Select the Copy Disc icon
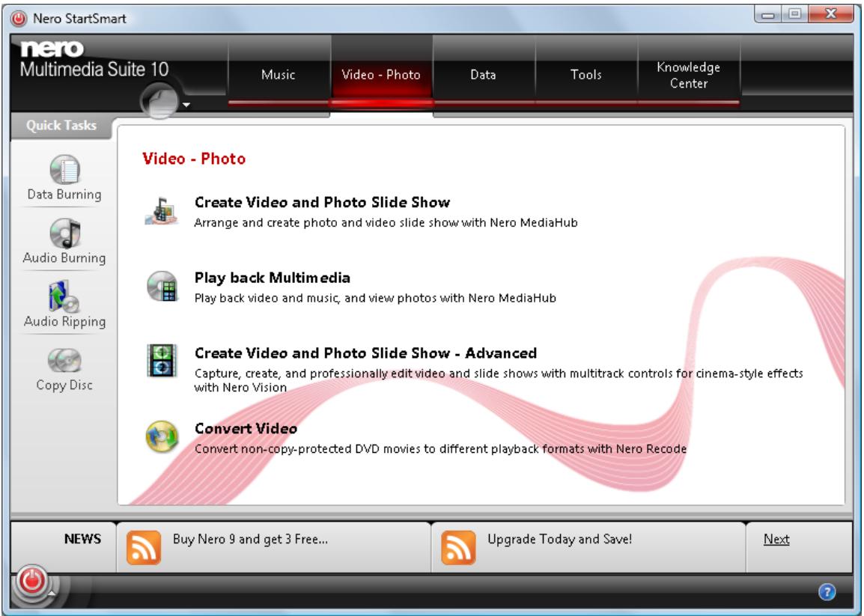The height and width of the screenshot is (616, 864). (x=64, y=361)
